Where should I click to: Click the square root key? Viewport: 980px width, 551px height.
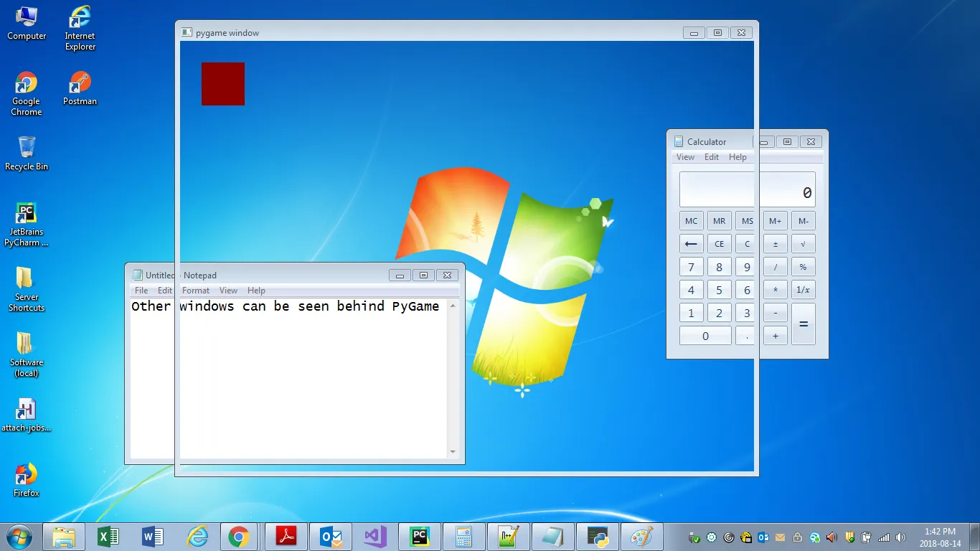pyautogui.click(x=804, y=244)
